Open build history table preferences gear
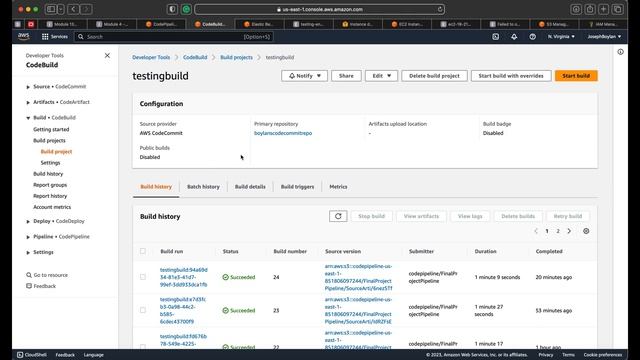 pyautogui.click(x=586, y=231)
